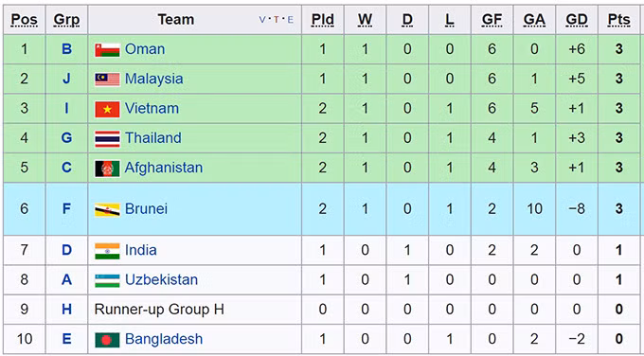
Task: Click the V view template link
Action: pyautogui.click(x=262, y=20)
